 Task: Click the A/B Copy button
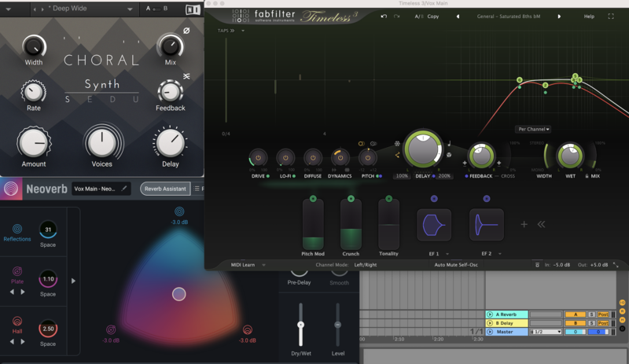(432, 16)
